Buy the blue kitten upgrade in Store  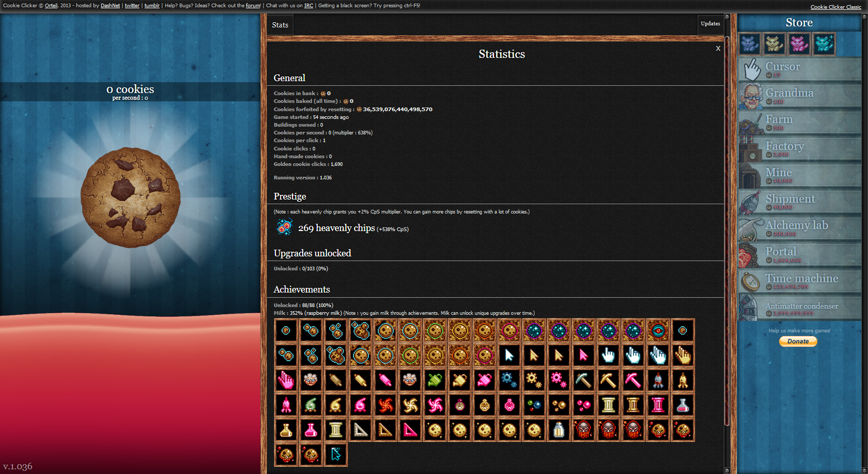750,44
